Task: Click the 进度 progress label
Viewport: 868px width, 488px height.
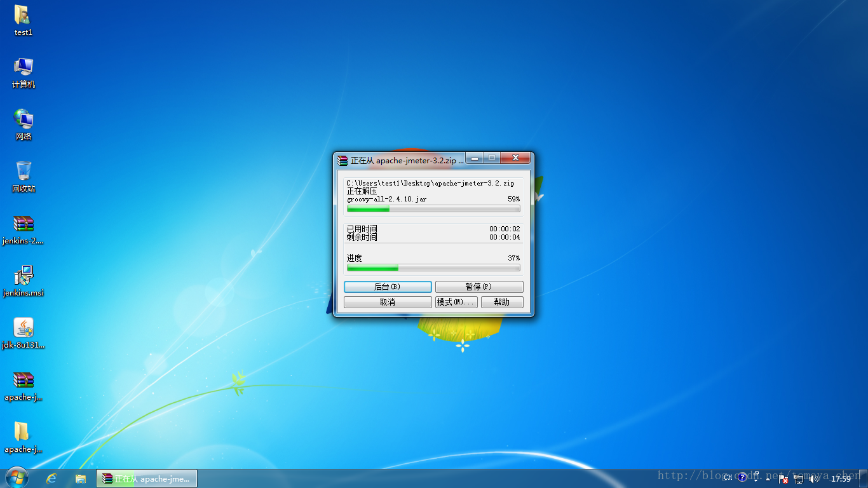Action: point(355,258)
